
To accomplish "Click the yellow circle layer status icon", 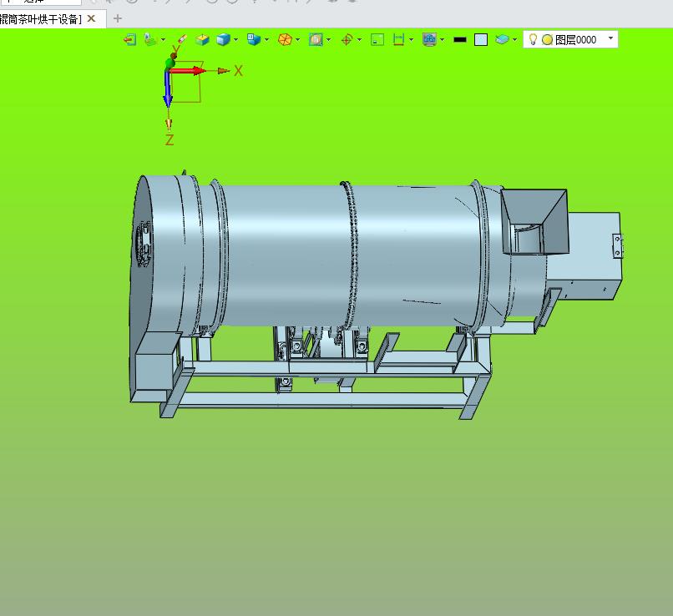I will pos(547,40).
